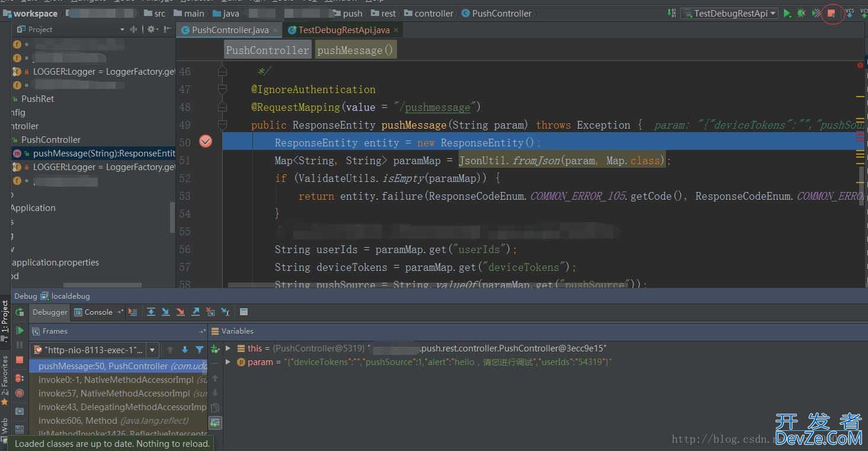Click the Step Out debug icon
This screenshot has width=868, height=451.
pyautogui.click(x=196, y=312)
